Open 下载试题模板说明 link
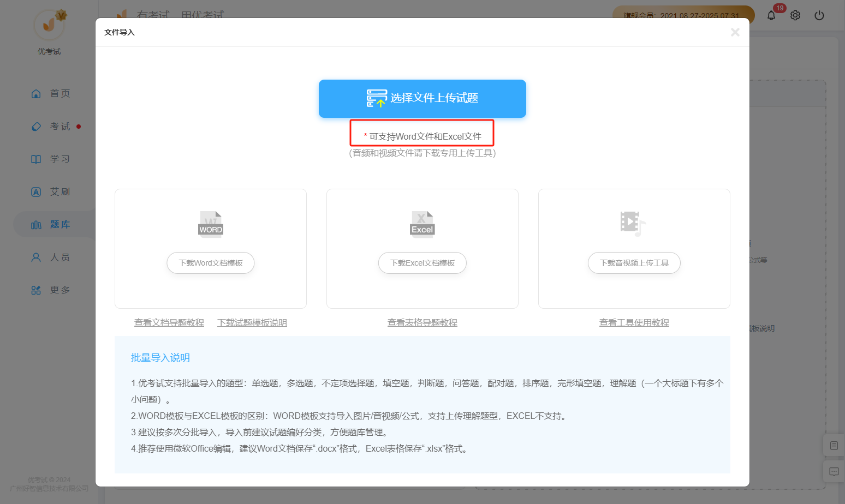 pos(252,322)
